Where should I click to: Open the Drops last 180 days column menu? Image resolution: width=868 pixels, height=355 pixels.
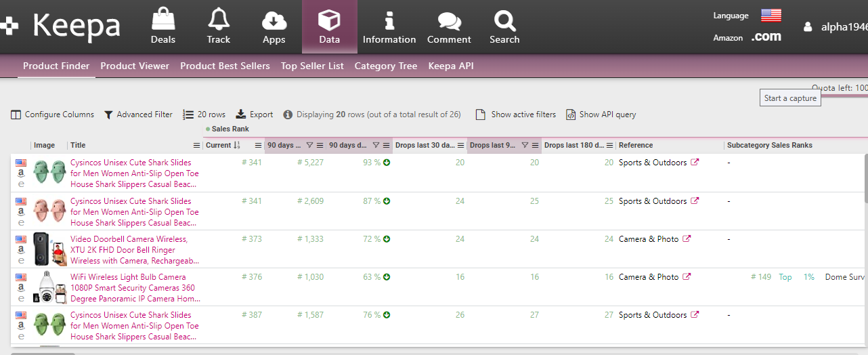pyautogui.click(x=609, y=145)
